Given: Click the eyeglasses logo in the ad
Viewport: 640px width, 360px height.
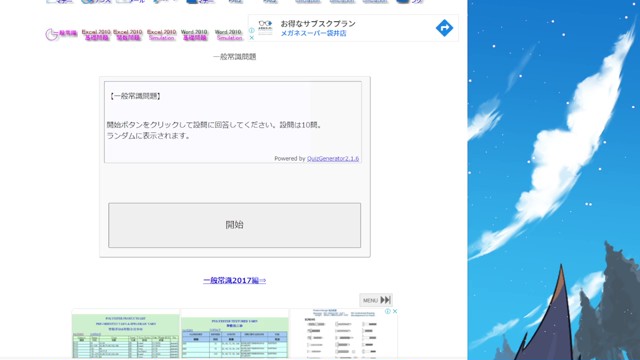Looking at the screenshot, I should click(x=265, y=27).
